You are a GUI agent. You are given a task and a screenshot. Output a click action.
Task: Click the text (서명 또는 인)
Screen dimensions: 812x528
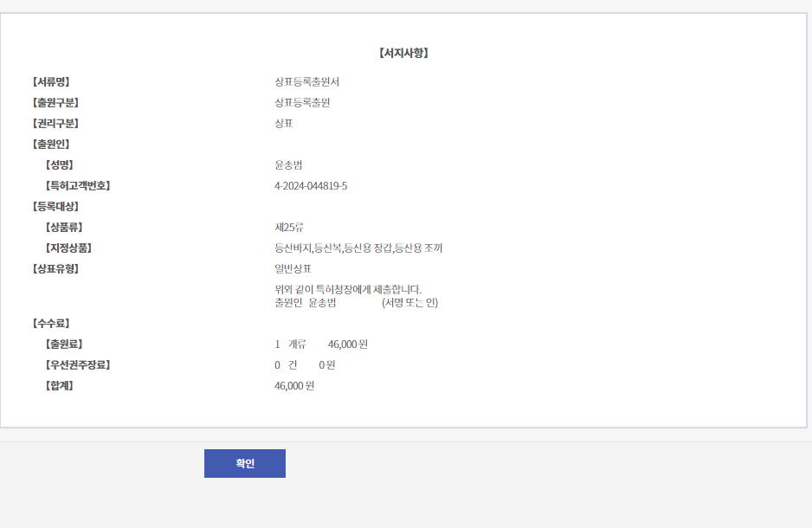(x=409, y=303)
